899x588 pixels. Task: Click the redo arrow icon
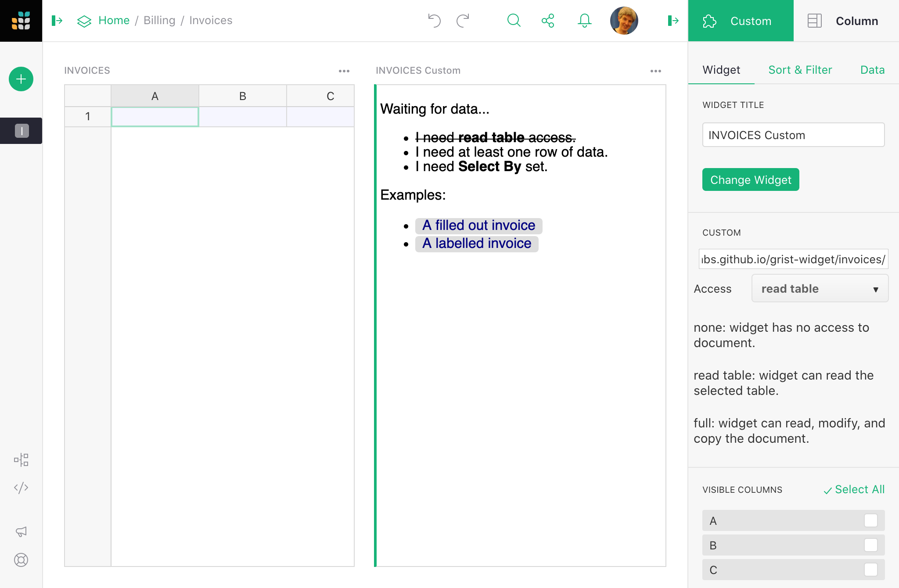point(463,21)
